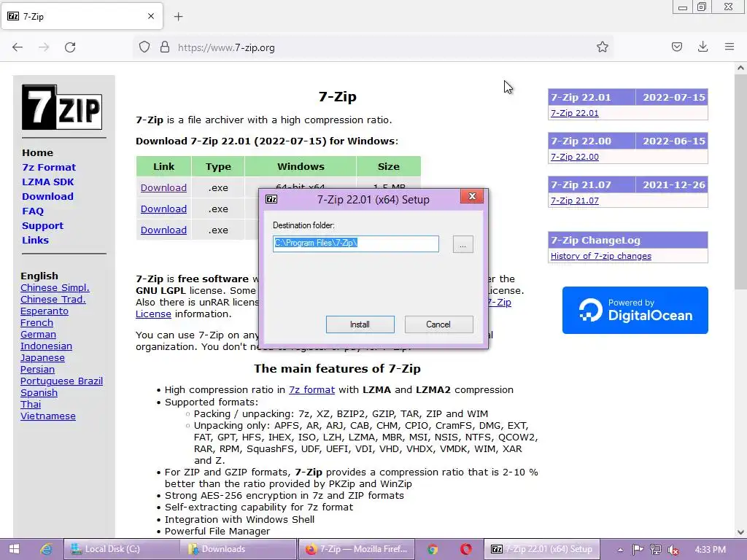Open the LZMA SDK sidebar link
The width and height of the screenshot is (747, 560).
point(47,182)
